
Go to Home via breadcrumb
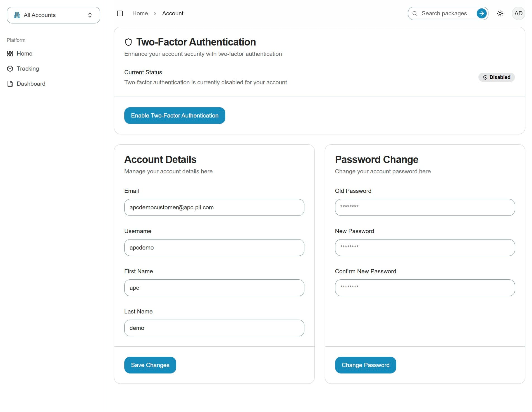tap(140, 13)
